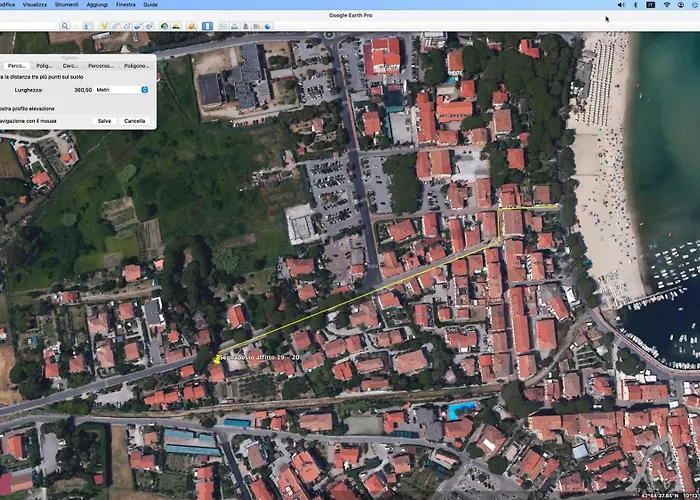Image resolution: width=700 pixels, height=500 pixels.
Task: Click the macOS volume icon in menu bar
Action: pyautogui.click(x=621, y=5)
